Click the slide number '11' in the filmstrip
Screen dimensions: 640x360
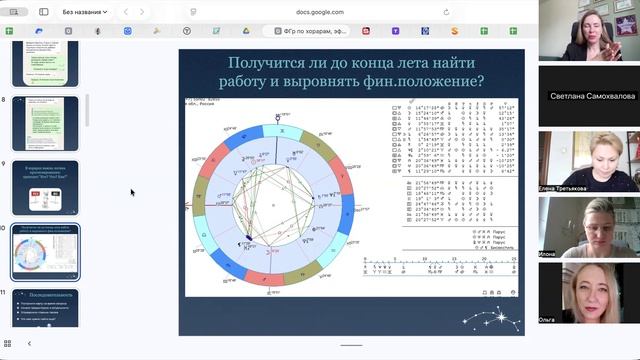(x=3, y=292)
